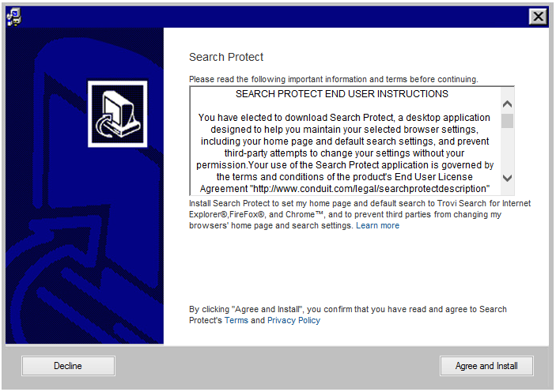Click the license text scroll up arrow
Image resolution: width=556 pixels, height=392 pixels.
coord(508,104)
